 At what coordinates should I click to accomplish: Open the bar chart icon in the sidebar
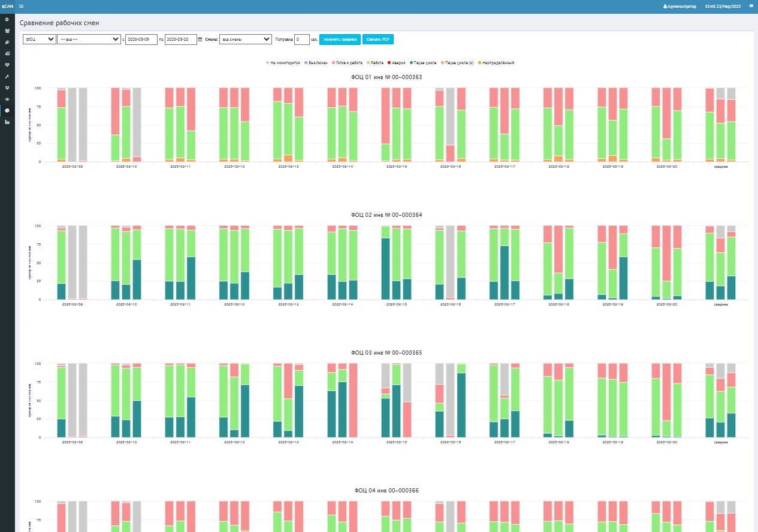pos(7,122)
